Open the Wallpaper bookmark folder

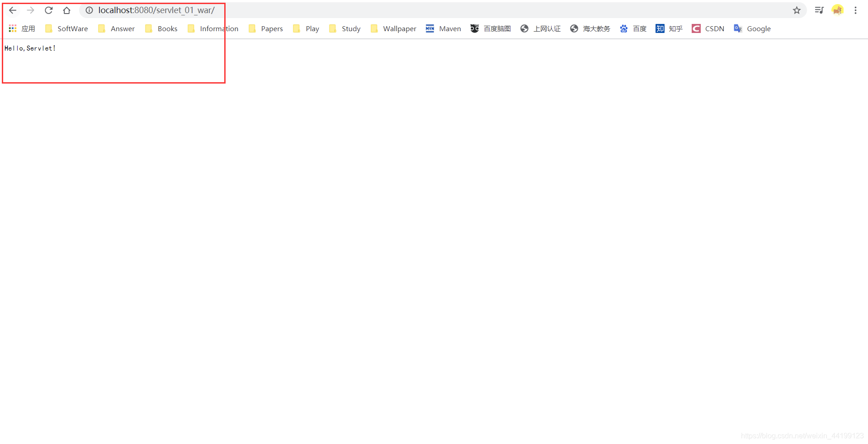tap(393, 28)
